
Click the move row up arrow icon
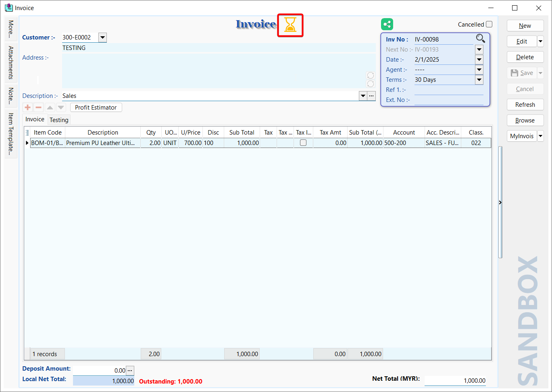click(x=50, y=108)
